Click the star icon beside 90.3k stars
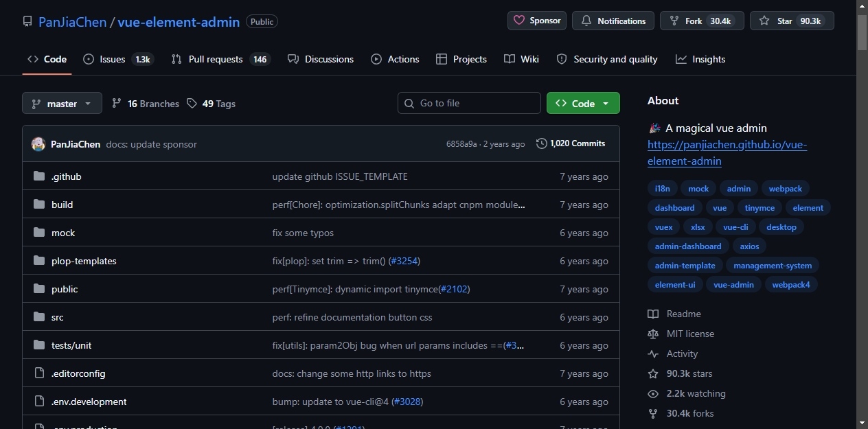868x429 pixels. click(653, 373)
